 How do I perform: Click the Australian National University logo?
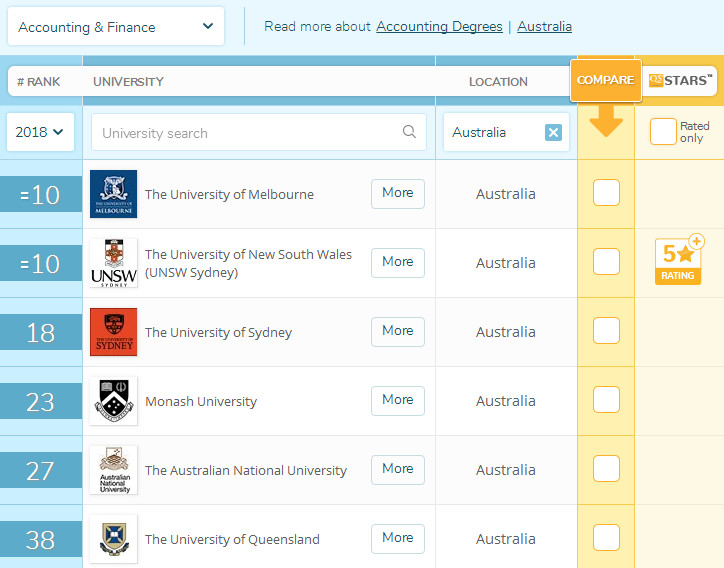(x=113, y=470)
